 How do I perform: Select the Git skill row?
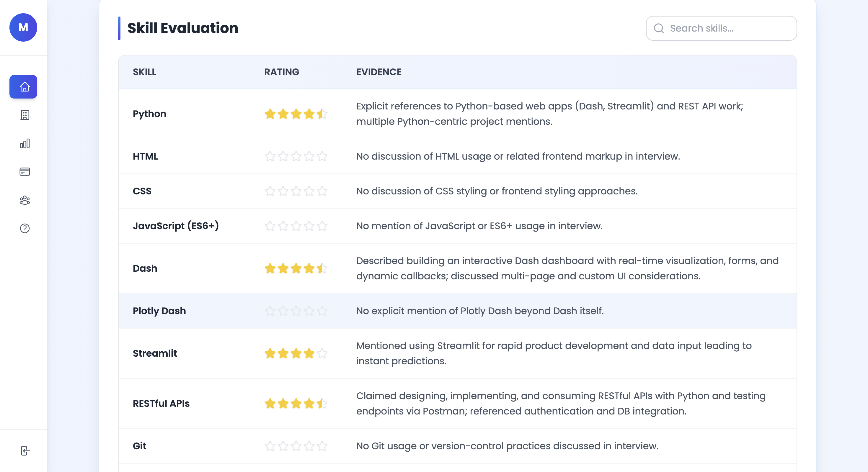(139, 446)
